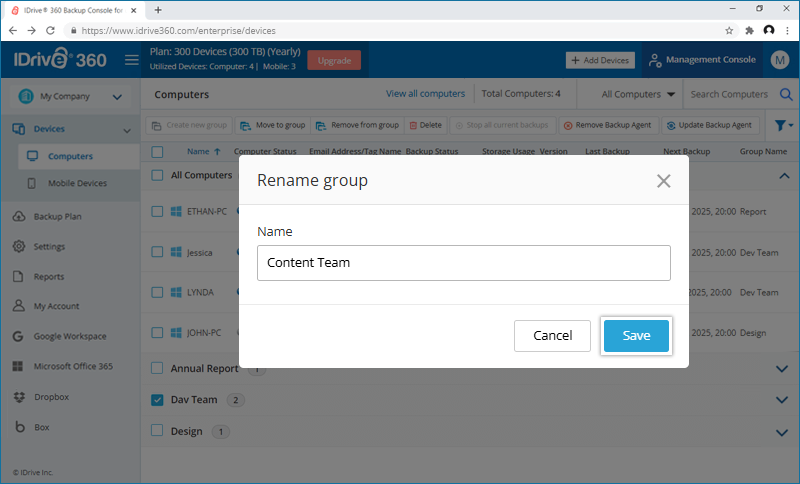Check the Design group checkbox

click(157, 432)
